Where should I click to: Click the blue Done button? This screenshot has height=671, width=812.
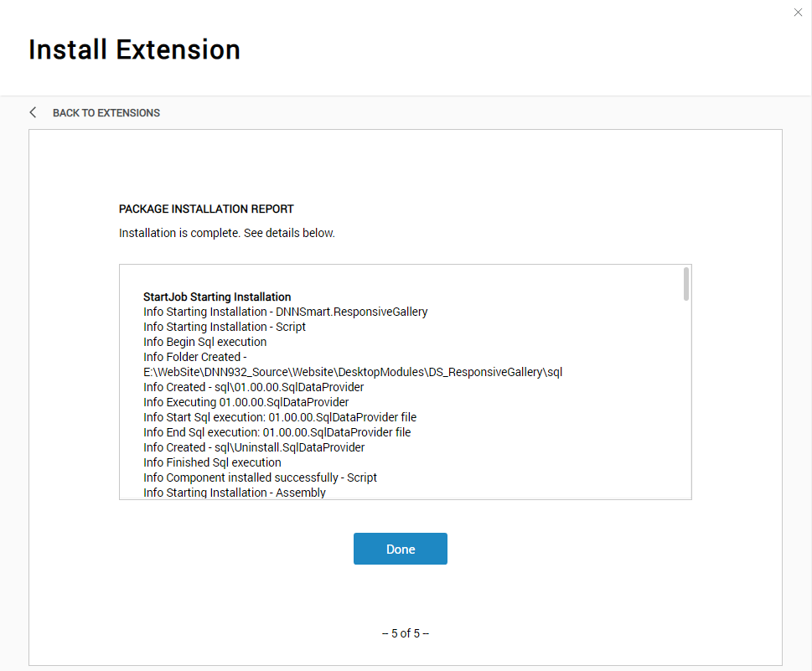click(x=401, y=549)
